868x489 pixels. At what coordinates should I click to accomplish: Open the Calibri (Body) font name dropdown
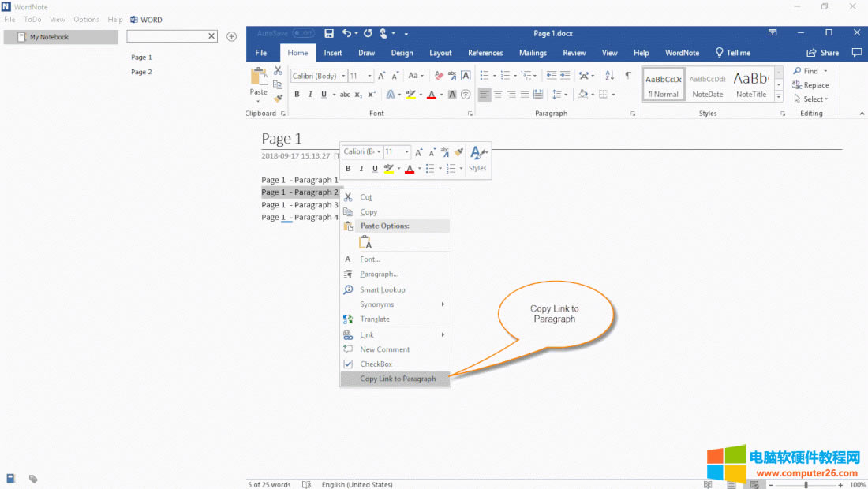click(343, 77)
